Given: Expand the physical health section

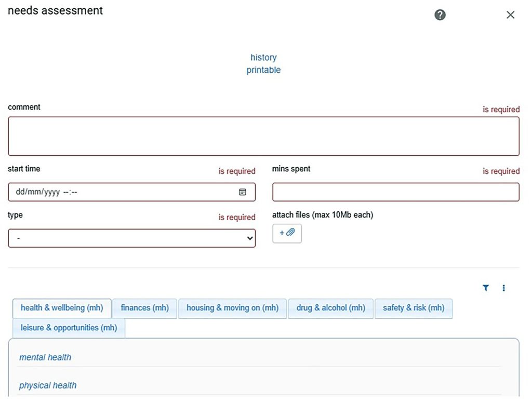Looking at the screenshot, I should (x=48, y=385).
